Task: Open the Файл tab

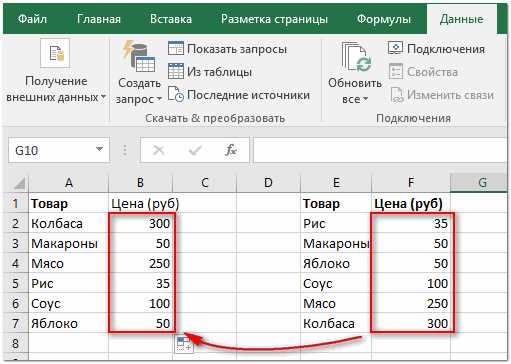Action: pos(32,19)
